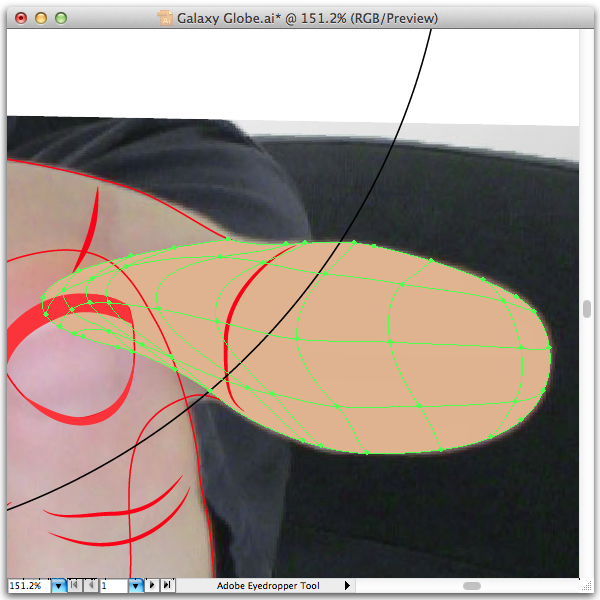Viewport: 600px width, 600px height.
Task: Click the horizontal scrollbar thumb
Action: (472, 586)
